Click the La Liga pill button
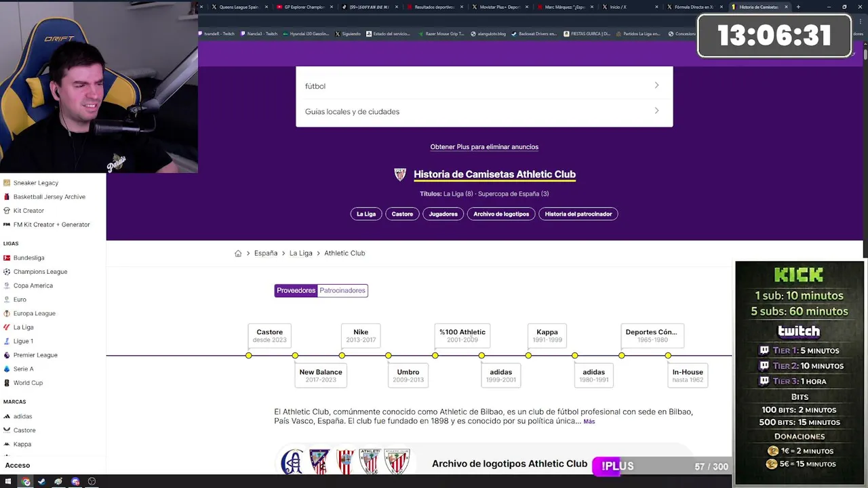The height and width of the screenshot is (488, 868). click(x=366, y=214)
